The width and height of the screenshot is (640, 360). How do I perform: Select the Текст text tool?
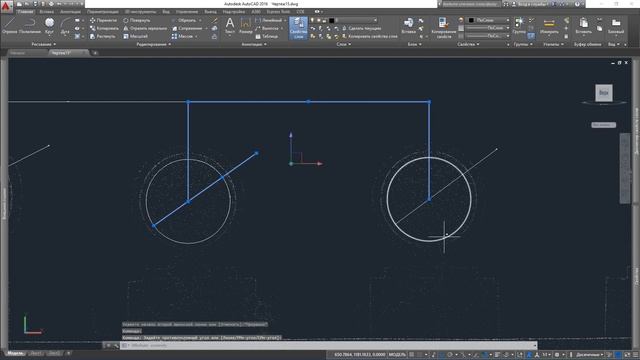click(x=230, y=25)
